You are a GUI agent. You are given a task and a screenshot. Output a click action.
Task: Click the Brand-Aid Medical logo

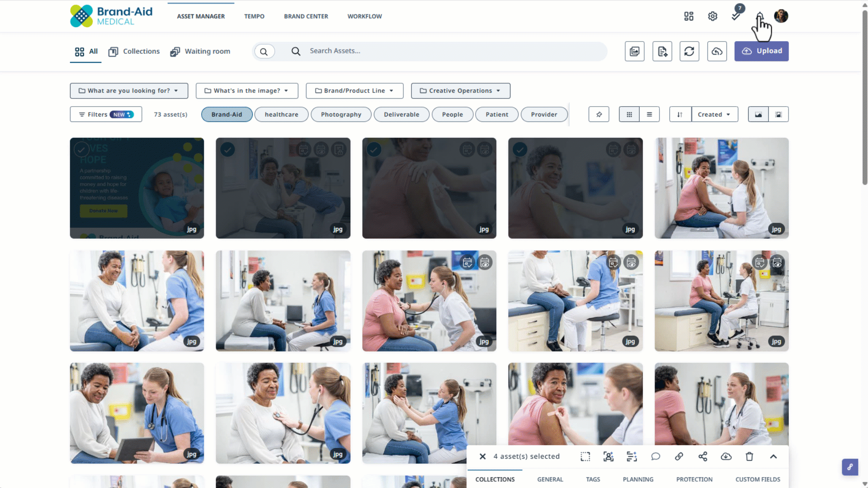[111, 16]
